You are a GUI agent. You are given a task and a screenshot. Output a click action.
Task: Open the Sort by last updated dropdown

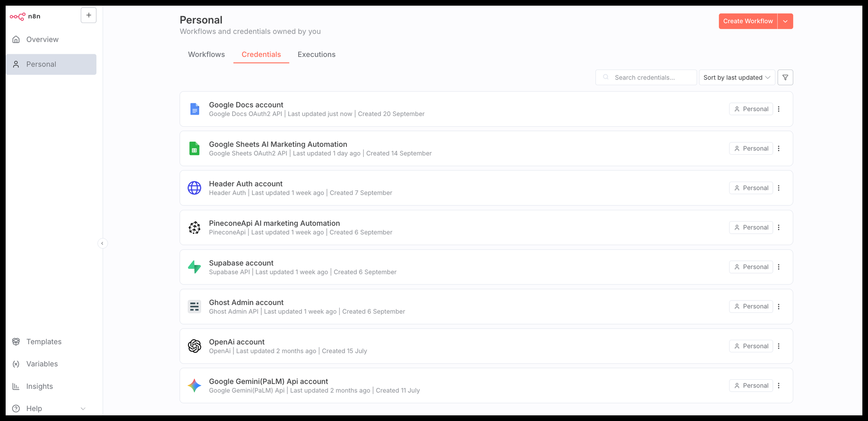coord(736,77)
